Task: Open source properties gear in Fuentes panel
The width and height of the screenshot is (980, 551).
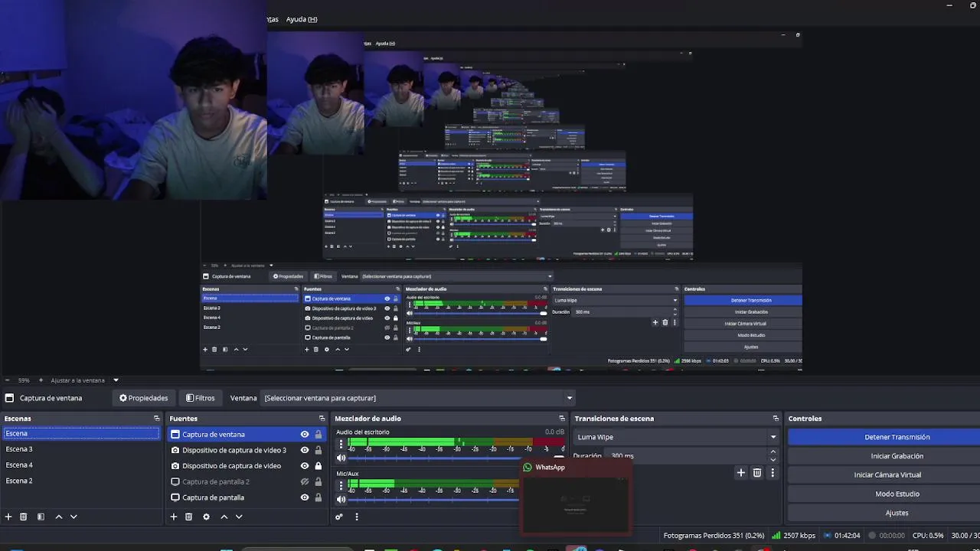Action: pos(206,517)
